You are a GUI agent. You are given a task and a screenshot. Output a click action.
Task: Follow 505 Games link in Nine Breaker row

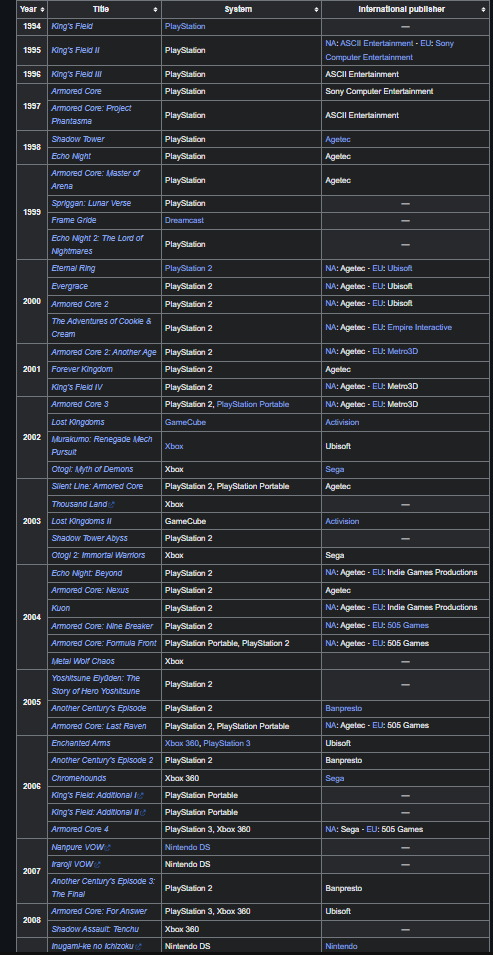(x=408, y=626)
